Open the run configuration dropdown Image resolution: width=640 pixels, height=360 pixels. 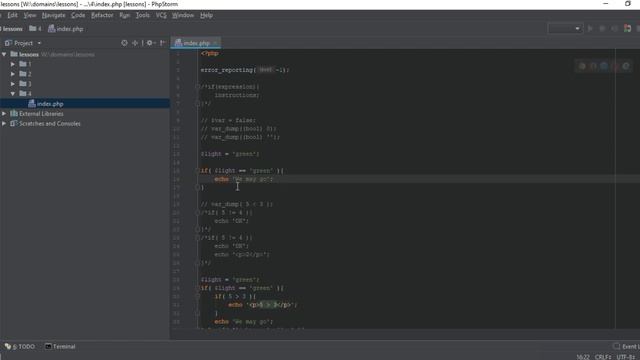564,29
